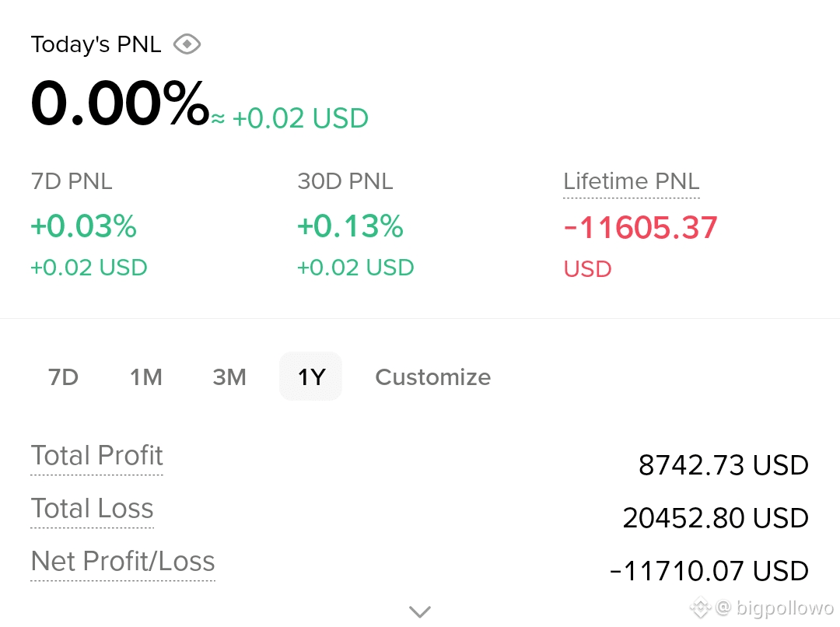
Task: Open the Total Profit info label
Action: click(97, 456)
